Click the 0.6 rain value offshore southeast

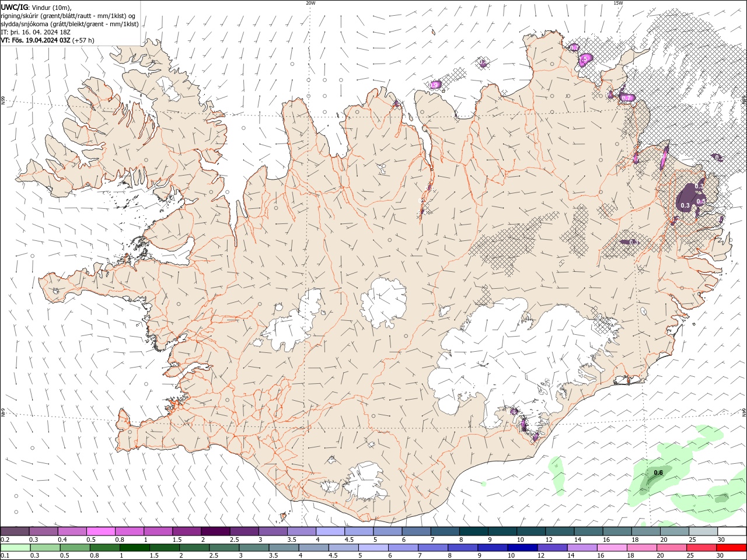tap(658, 473)
